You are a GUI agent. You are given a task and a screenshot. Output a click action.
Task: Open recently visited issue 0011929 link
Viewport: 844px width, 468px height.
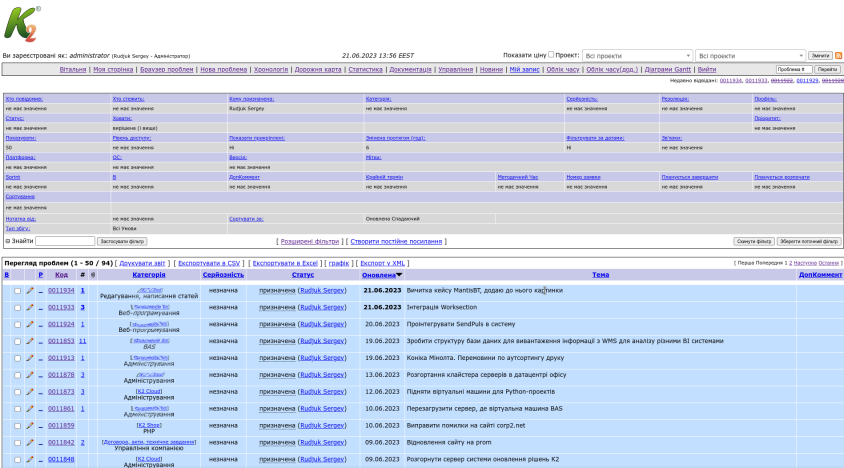tap(807, 80)
